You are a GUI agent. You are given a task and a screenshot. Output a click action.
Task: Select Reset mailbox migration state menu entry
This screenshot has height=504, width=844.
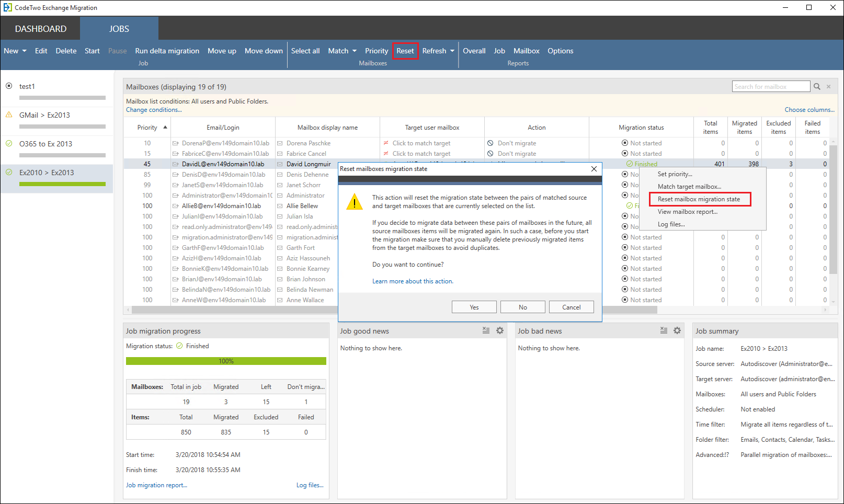point(699,199)
